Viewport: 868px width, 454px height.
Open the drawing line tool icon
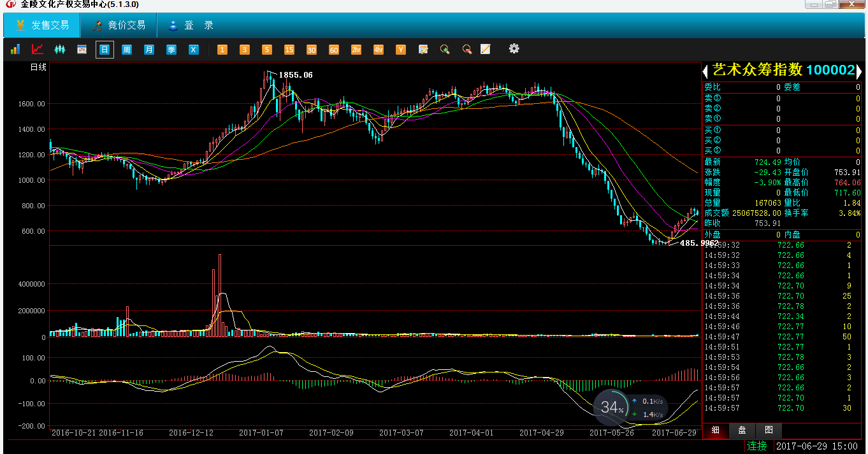coord(486,49)
